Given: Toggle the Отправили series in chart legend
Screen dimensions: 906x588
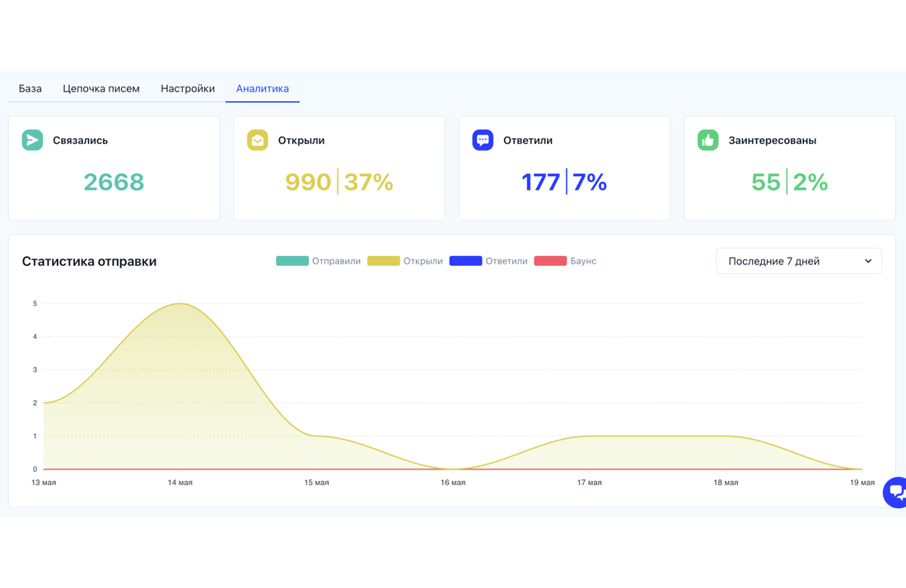Looking at the screenshot, I should pyautogui.click(x=319, y=261).
